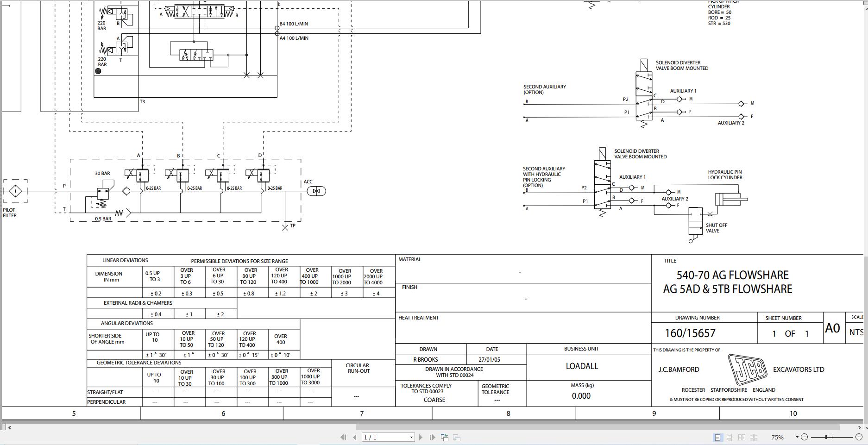Click the horizontal scrollbar thumb
The width and height of the screenshot is (868, 445).
[x=598, y=427]
